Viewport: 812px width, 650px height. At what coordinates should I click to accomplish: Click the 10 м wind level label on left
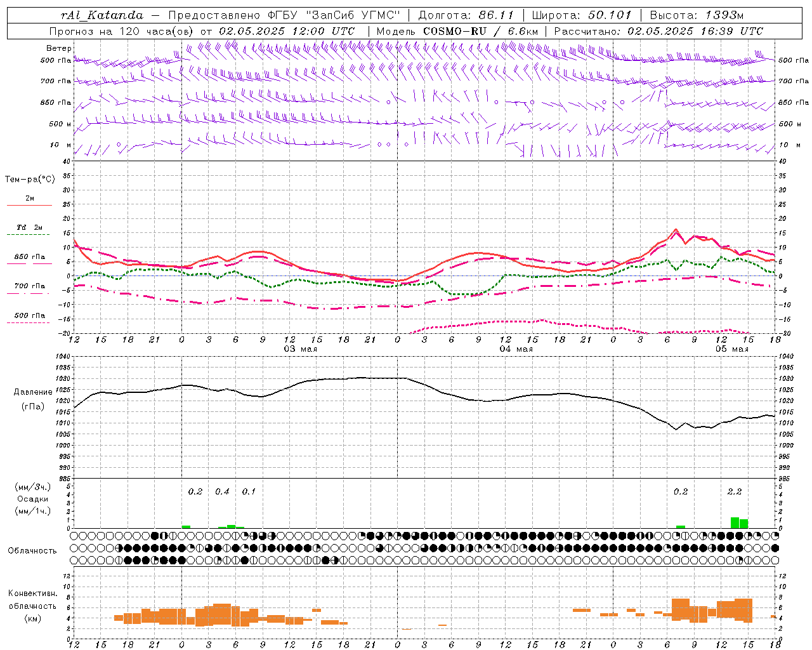(62, 145)
